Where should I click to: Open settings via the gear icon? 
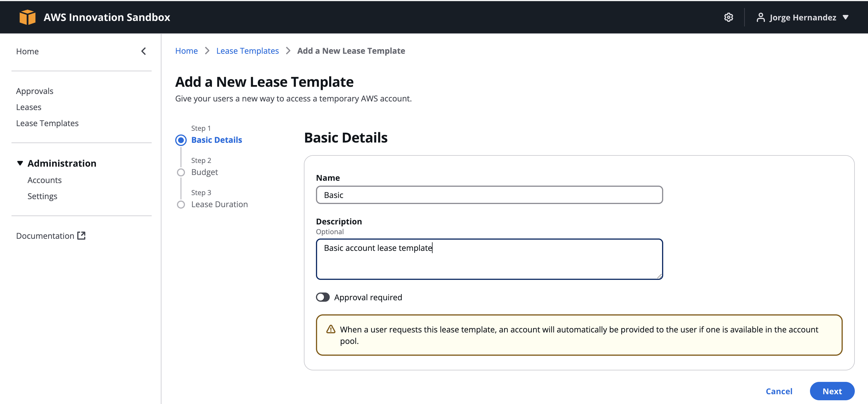click(728, 17)
